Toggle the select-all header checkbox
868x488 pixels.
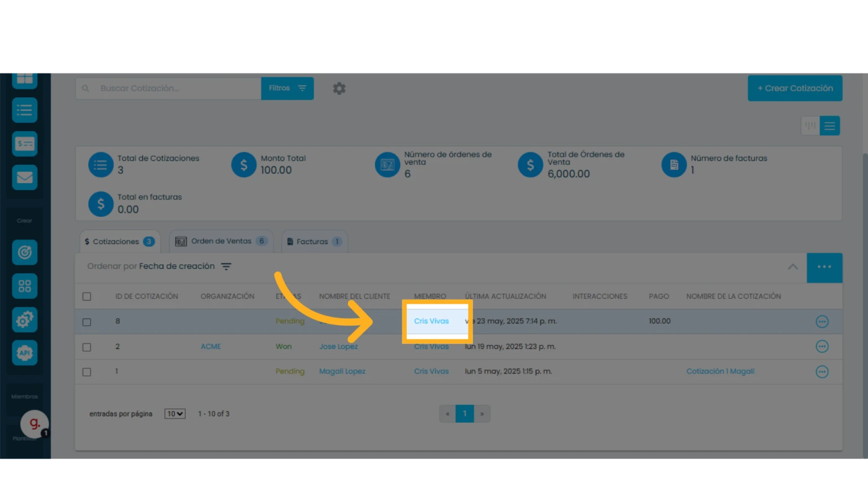click(86, 297)
